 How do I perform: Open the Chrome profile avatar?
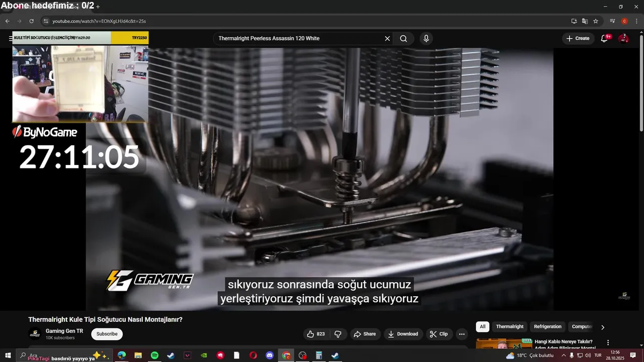624,21
